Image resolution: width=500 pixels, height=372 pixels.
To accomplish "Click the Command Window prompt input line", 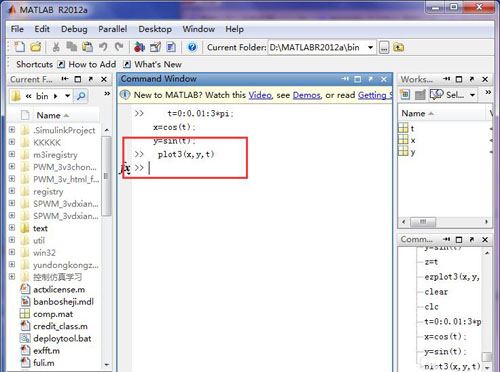I will [x=263, y=168].
